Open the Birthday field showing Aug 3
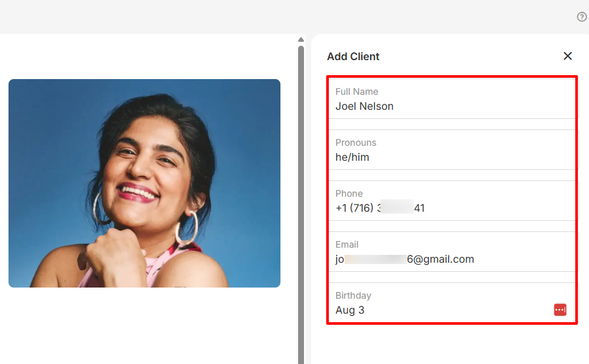Viewport: 589px width, 364px height. [438, 310]
